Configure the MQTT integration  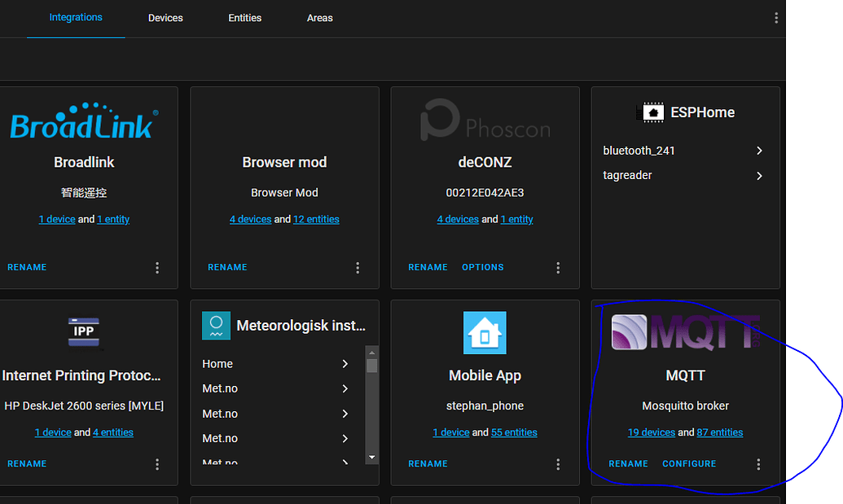pyautogui.click(x=689, y=464)
